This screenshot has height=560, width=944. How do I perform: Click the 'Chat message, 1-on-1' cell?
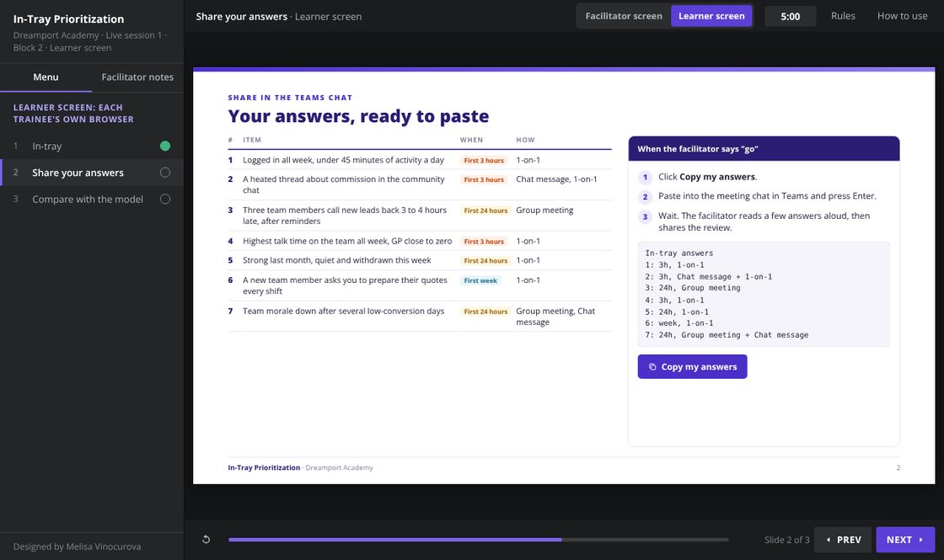[x=556, y=179]
